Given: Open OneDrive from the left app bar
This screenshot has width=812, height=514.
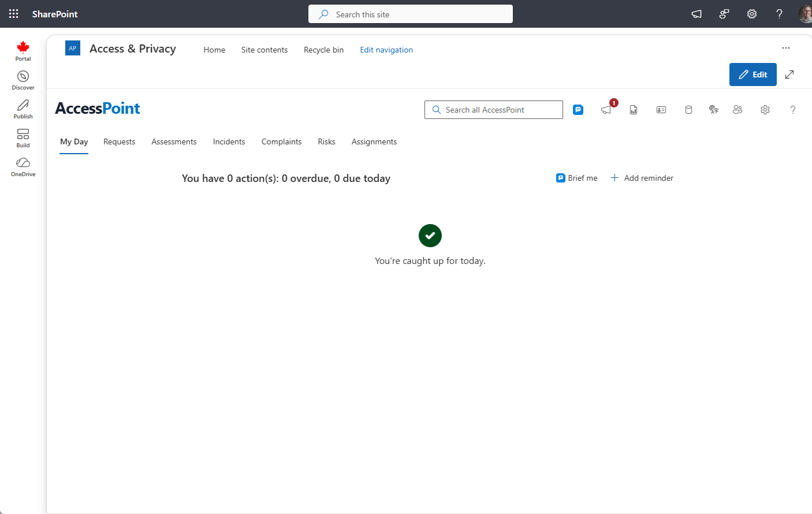Looking at the screenshot, I should pyautogui.click(x=23, y=167).
